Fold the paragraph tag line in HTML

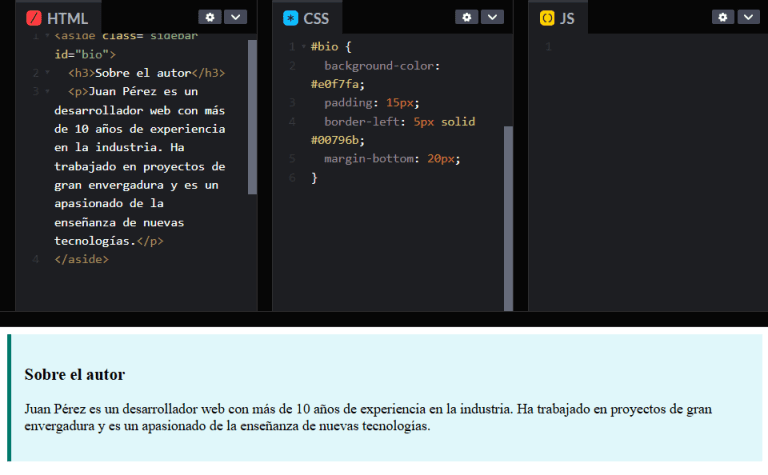tap(46, 91)
